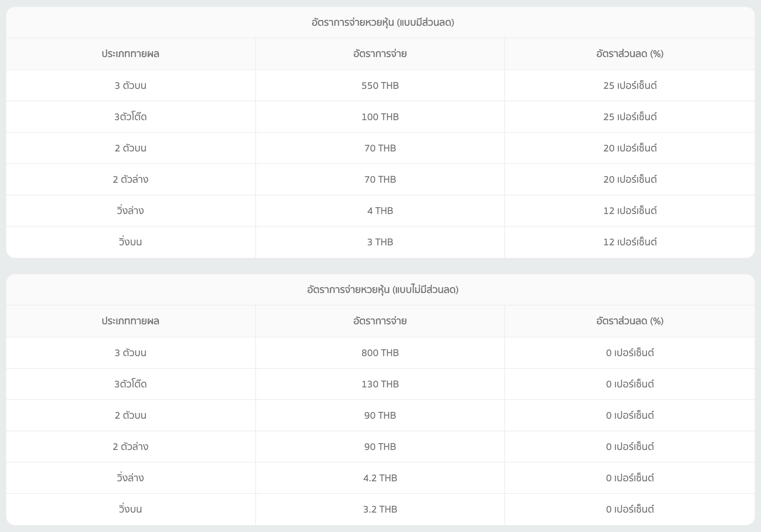Click the 3.2 THB payout cell
761x532 pixels.
[x=380, y=509]
